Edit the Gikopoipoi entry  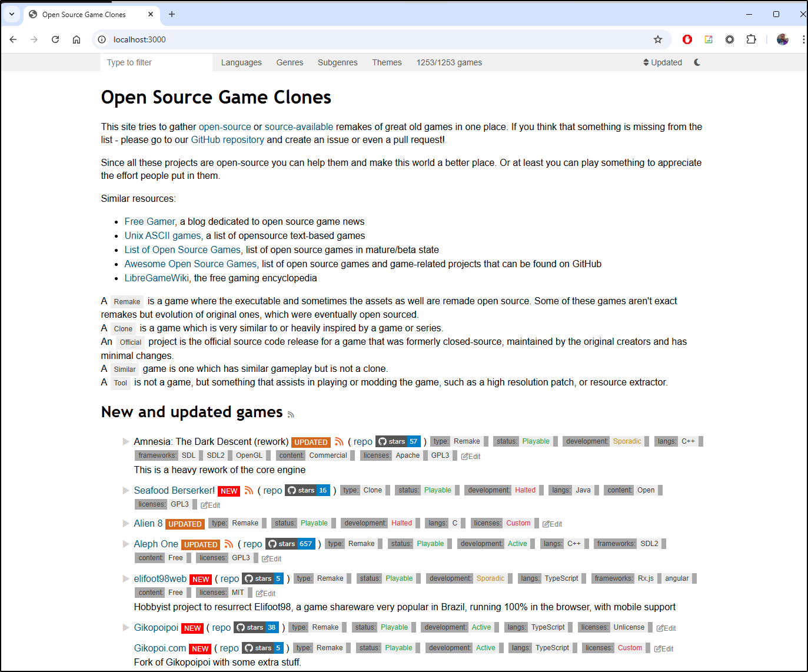point(666,628)
